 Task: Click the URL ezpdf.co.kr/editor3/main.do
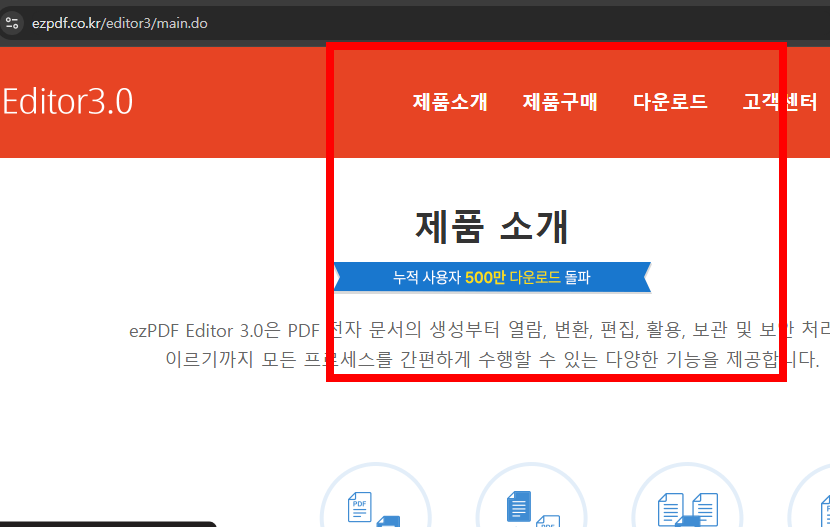[120, 23]
